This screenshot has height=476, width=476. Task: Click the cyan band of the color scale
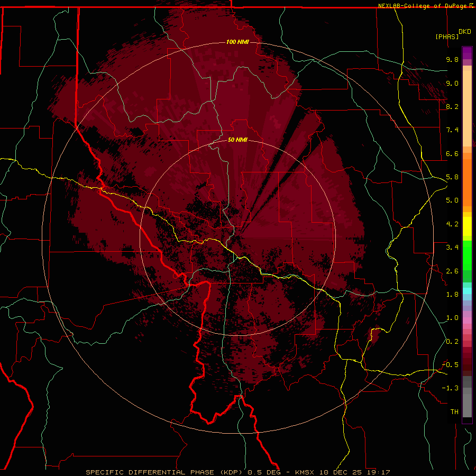point(467,291)
